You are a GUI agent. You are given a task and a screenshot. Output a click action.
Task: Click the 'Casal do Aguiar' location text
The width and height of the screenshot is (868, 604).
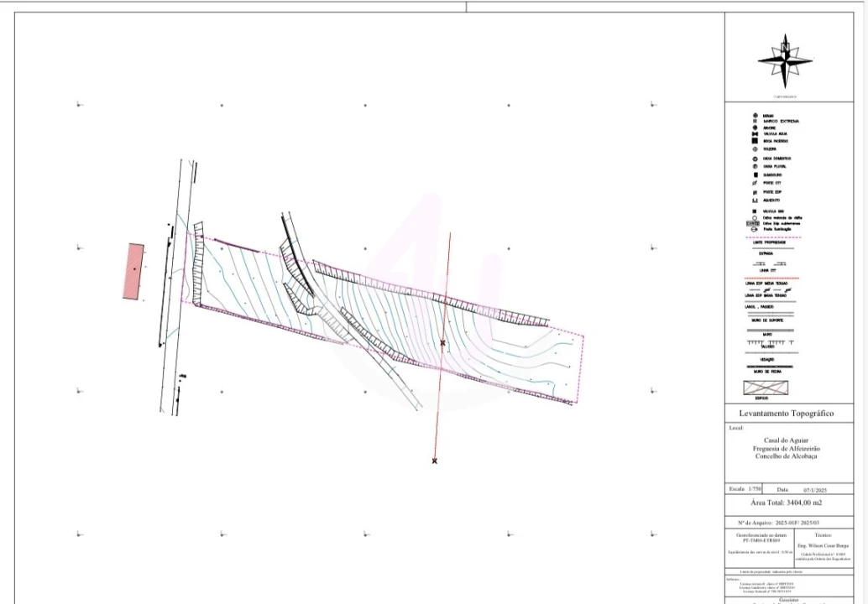click(x=786, y=440)
